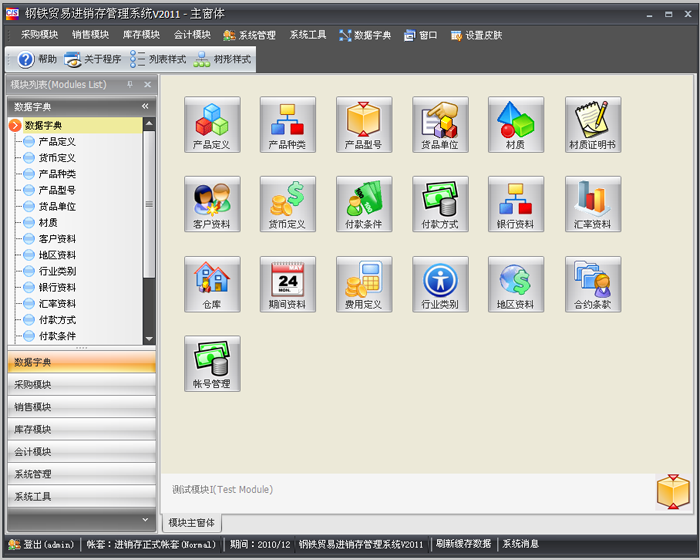Click the 期间资料 calendar icon

pos(288,283)
